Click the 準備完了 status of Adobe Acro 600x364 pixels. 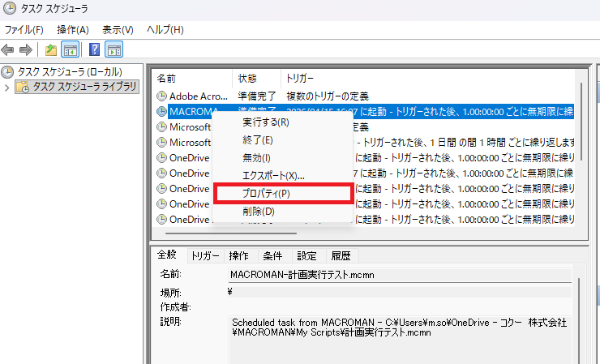click(x=257, y=96)
